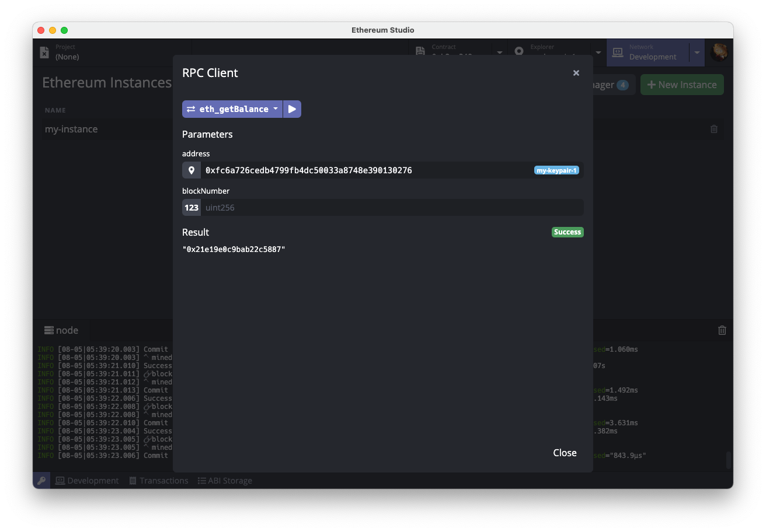Run the eth_getBalance RPC call

(292, 109)
